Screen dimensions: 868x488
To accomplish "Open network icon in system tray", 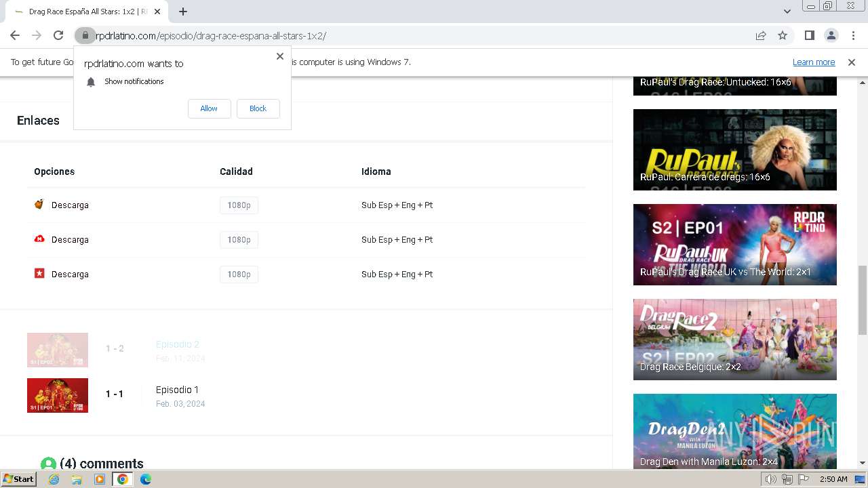I will [x=787, y=479].
